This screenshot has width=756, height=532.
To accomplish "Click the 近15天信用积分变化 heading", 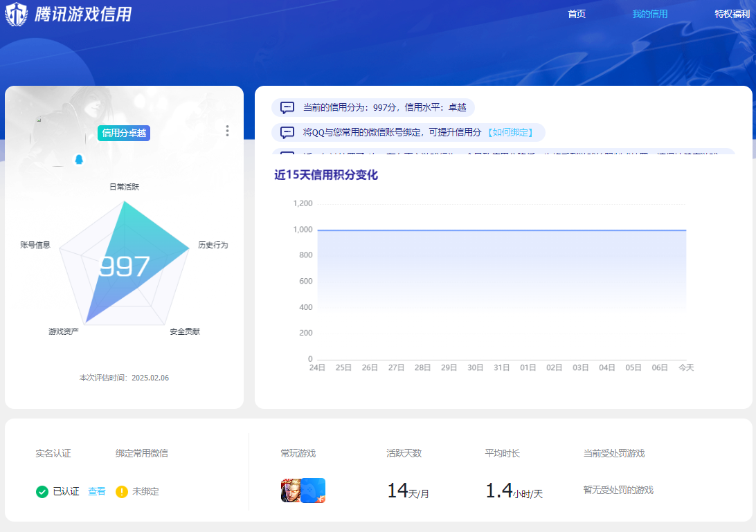I will pyautogui.click(x=326, y=175).
